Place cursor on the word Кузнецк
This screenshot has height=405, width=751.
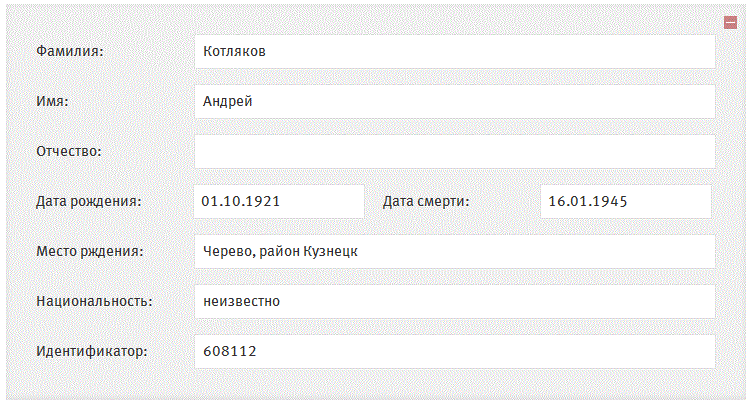click(x=330, y=251)
